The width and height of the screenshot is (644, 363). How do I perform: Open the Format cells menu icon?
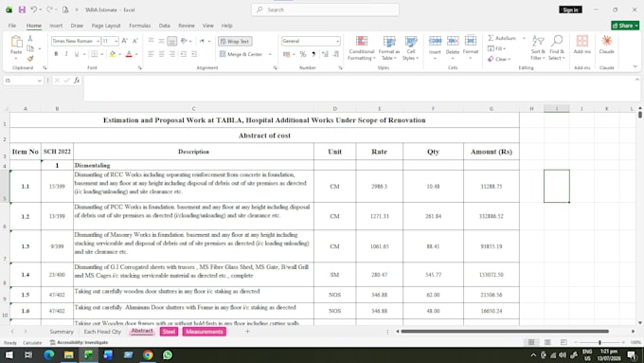471,41
